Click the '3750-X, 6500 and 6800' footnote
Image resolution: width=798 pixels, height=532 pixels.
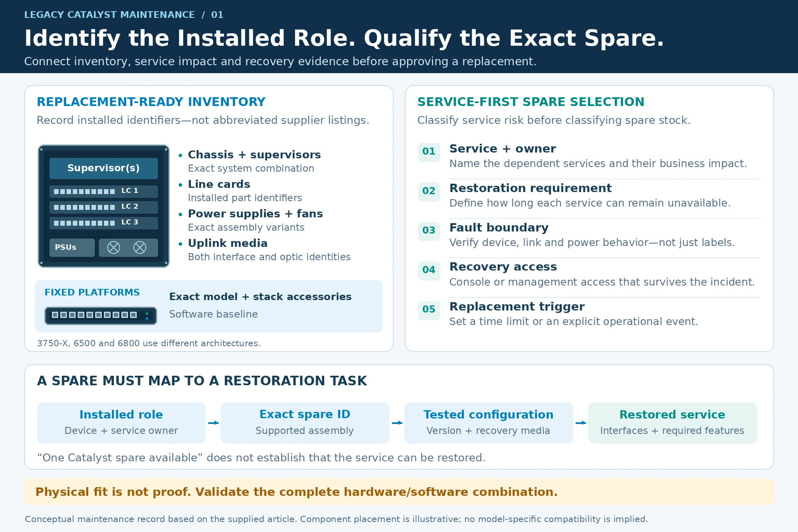(149, 343)
